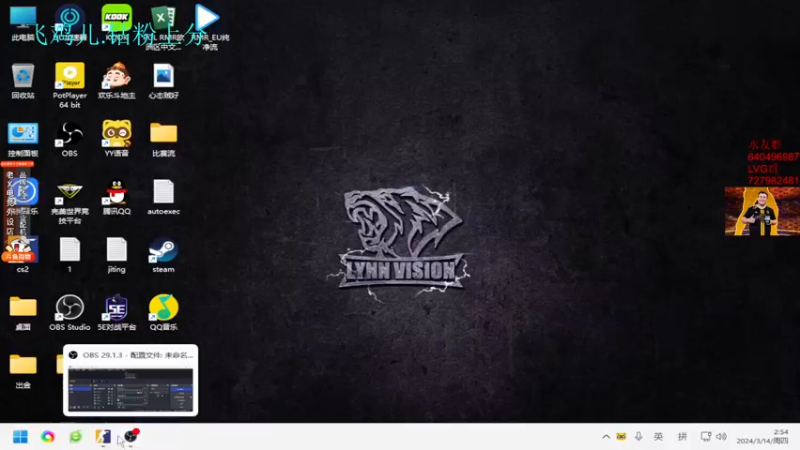Open the 比赛流 folder

tap(163, 139)
